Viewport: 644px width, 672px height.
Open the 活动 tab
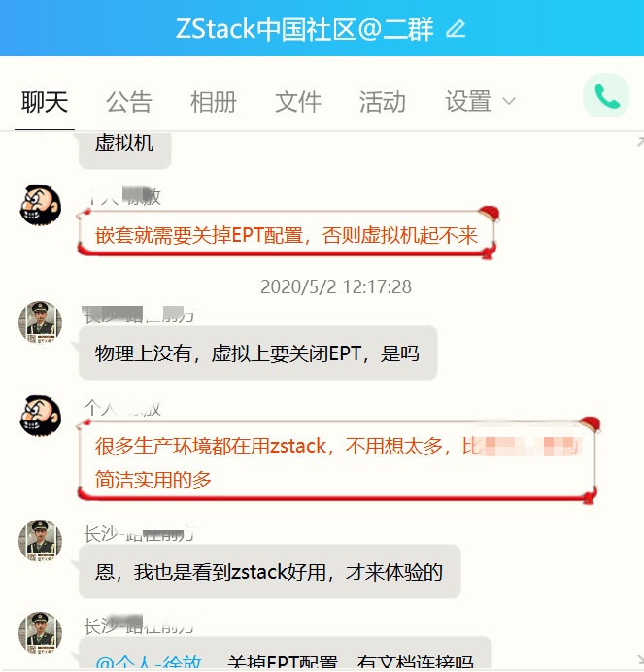pyautogui.click(x=383, y=102)
